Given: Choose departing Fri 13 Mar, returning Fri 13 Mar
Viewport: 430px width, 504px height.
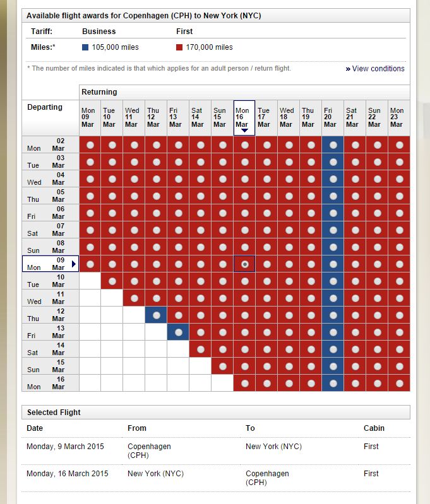Looking at the screenshot, I should [x=178, y=332].
